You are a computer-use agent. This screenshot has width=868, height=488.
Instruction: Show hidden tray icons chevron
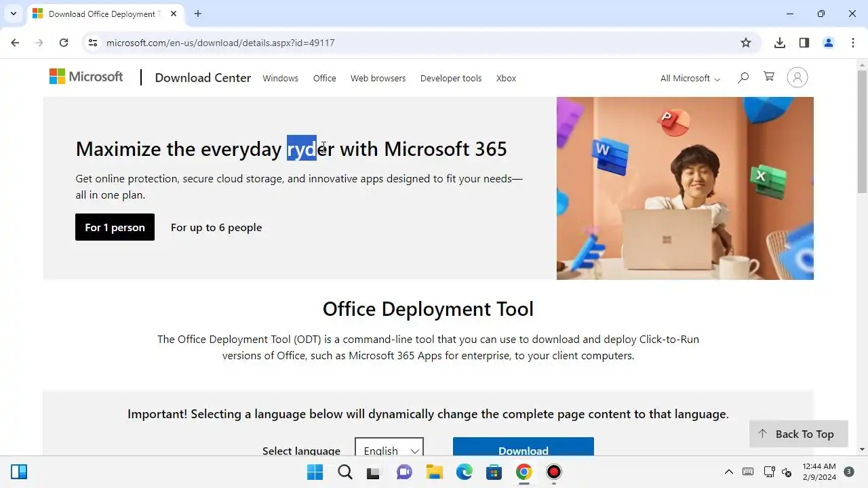pyautogui.click(x=729, y=472)
